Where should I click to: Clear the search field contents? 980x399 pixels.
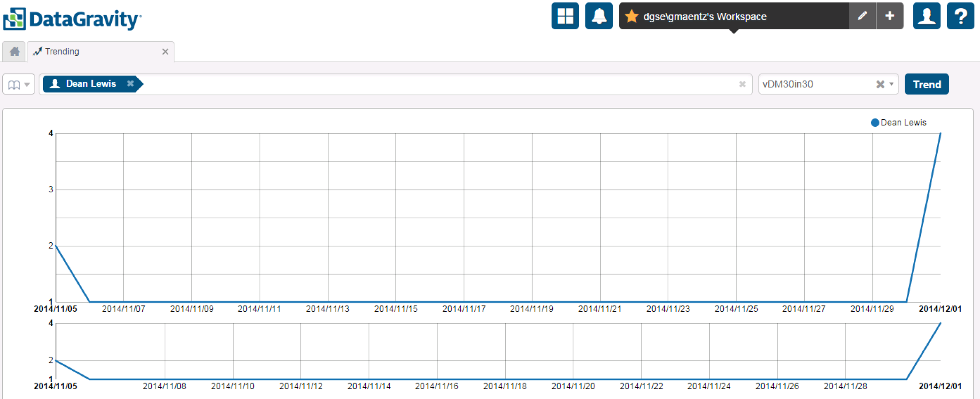[742, 84]
